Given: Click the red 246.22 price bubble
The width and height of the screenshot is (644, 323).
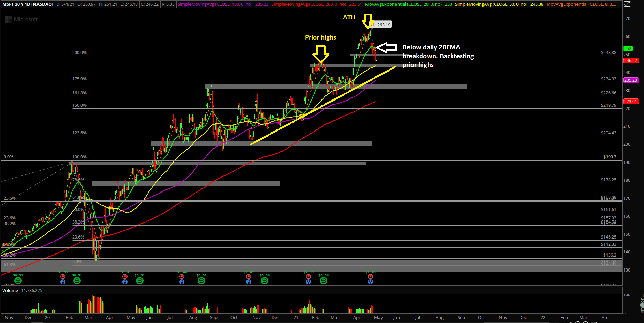Looking at the screenshot, I should 630,60.
